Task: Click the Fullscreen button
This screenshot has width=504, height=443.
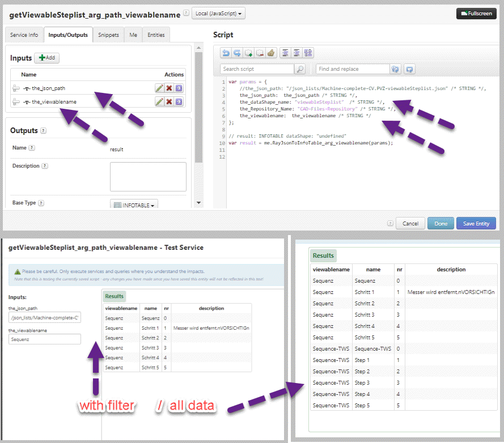Action: click(476, 14)
